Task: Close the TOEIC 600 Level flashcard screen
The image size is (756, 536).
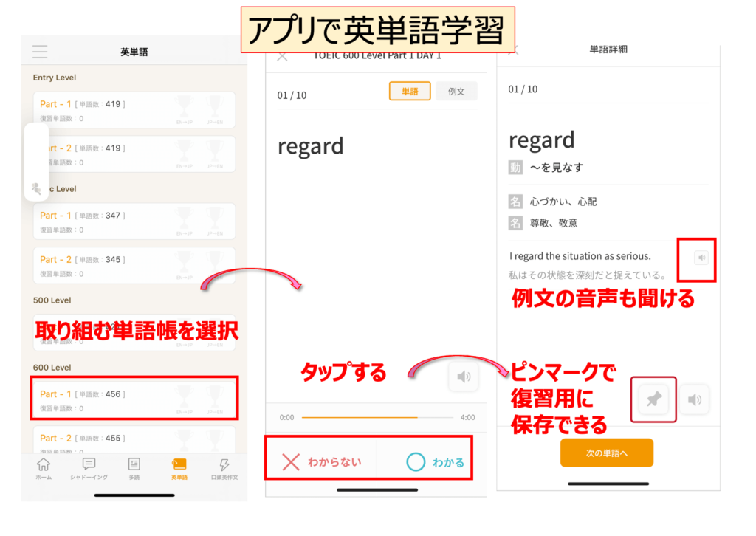Action: point(282,57)
